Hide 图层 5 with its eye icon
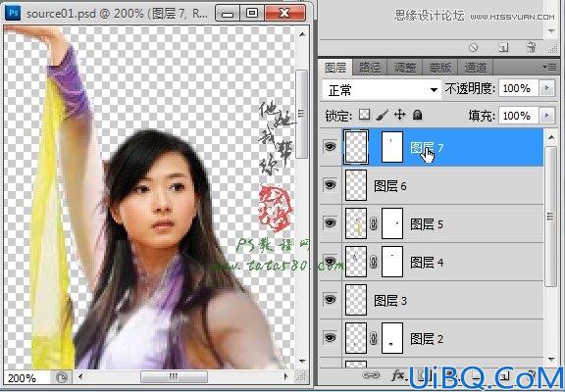Image resolution: width=565 pixels, height=392 pixels. coord(330,223)
